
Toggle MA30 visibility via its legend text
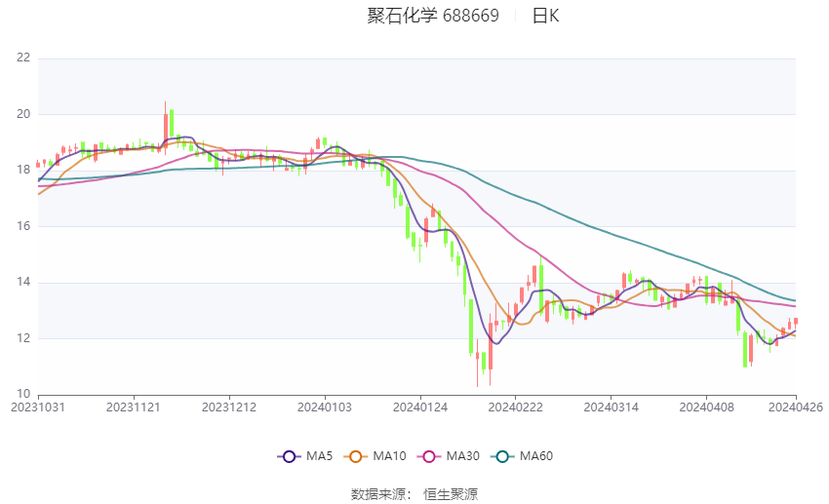pos(463,456)
